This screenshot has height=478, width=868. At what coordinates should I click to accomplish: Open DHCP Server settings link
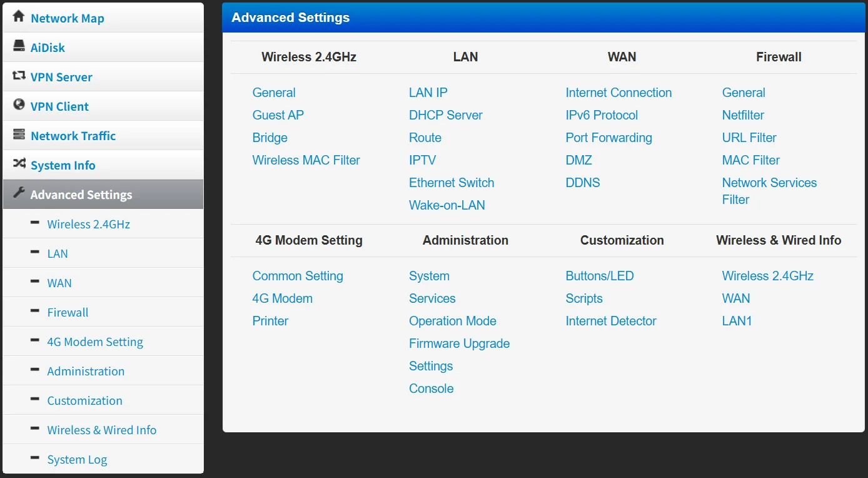coord(445,115)
